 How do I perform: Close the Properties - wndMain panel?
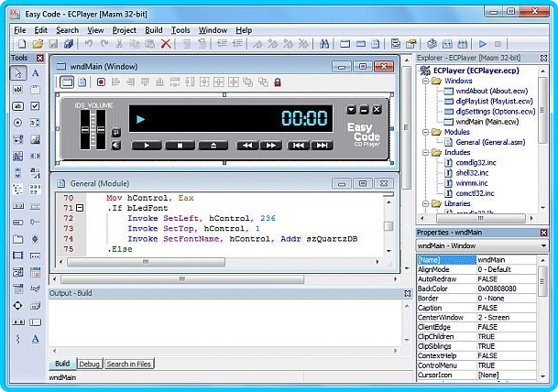543,233
